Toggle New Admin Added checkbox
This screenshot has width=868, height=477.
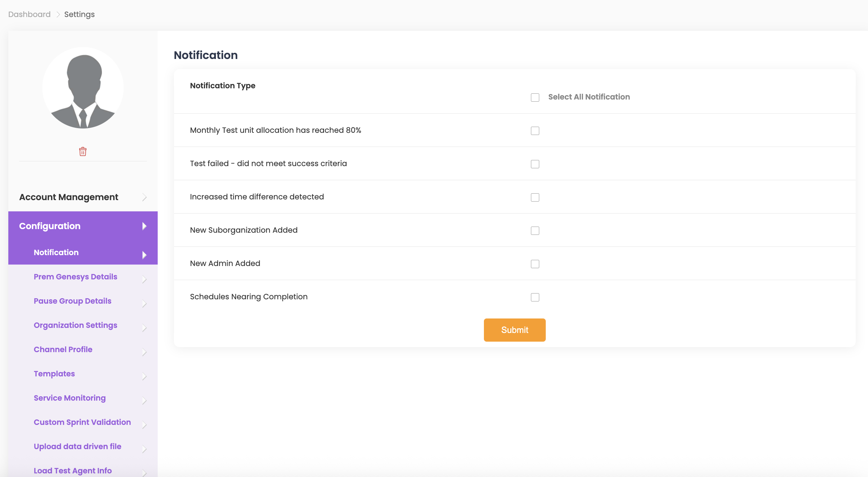(x=535, y=264)
